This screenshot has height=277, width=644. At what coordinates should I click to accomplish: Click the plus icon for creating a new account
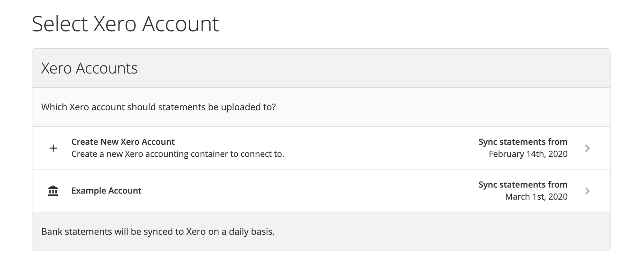click(53, 148)
